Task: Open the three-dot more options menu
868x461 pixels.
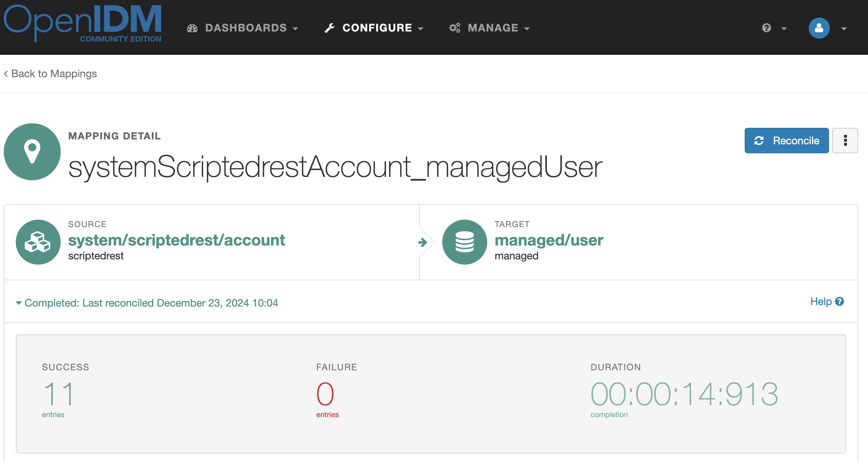Action: (845, 141)
